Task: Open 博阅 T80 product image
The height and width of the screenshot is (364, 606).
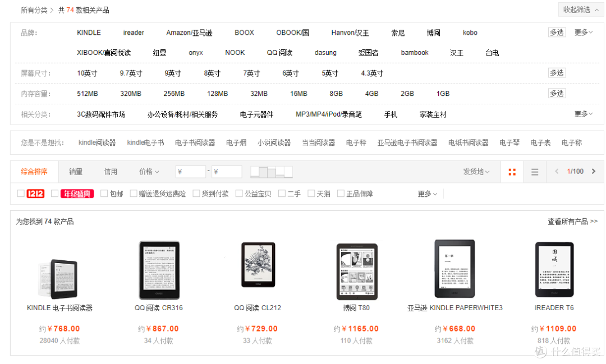Action: pos(357,271)
